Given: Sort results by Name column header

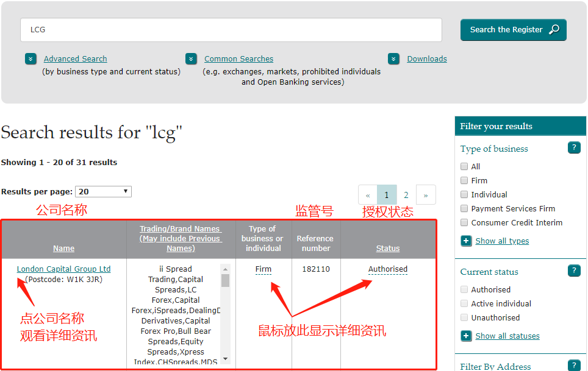Looking at the screenshot, I should pos(64,248).
